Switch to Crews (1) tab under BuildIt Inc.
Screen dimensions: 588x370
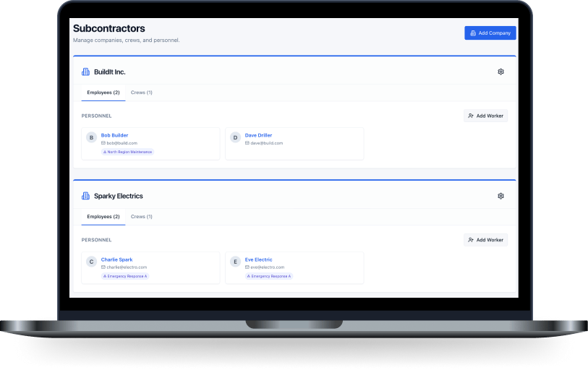pos(141,92)
